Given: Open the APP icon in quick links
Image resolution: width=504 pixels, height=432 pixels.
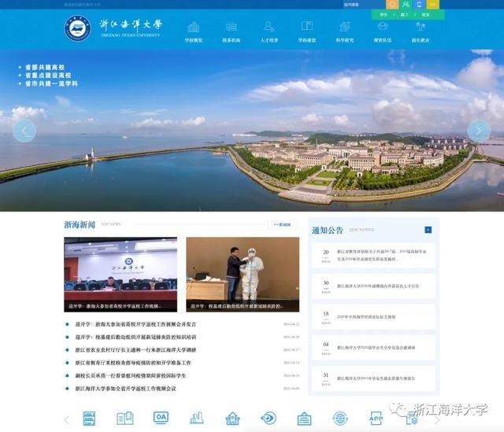Looking at the screenshot, I should tap(376, 419).
